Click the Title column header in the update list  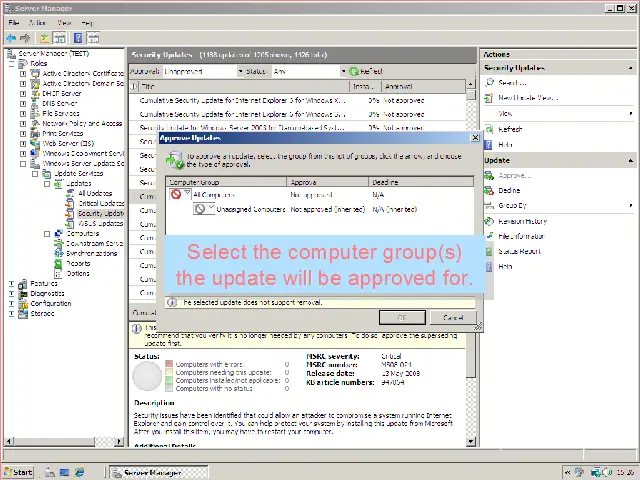[244, 87]
